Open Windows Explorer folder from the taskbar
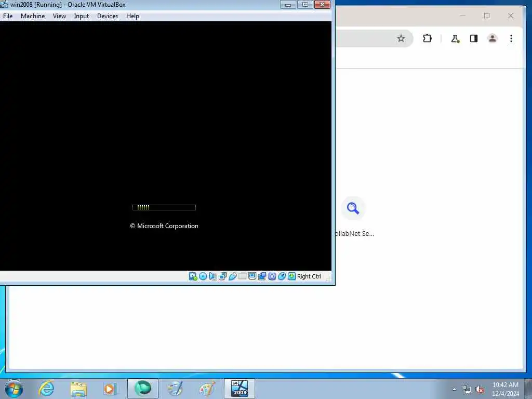 (79, 389)
